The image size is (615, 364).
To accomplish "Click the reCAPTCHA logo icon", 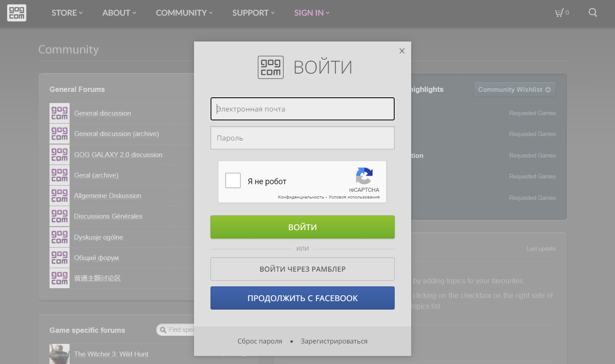I will (x=364, y=176).
